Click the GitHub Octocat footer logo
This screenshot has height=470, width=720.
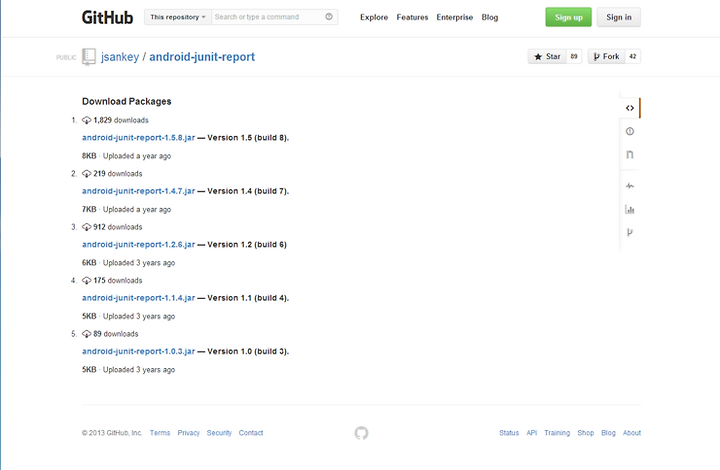coord(361,433)
